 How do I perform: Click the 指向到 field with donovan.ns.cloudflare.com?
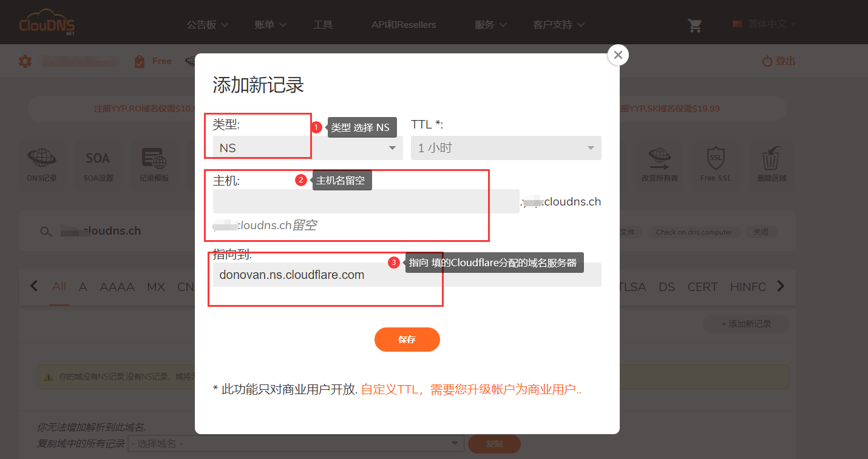(407, 275)
